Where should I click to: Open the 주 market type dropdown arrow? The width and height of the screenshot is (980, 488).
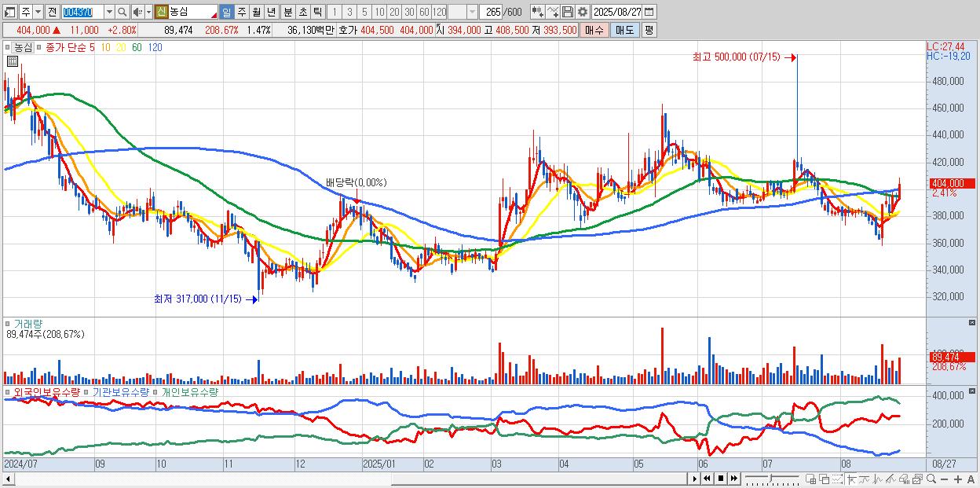[x=38, y=12]
